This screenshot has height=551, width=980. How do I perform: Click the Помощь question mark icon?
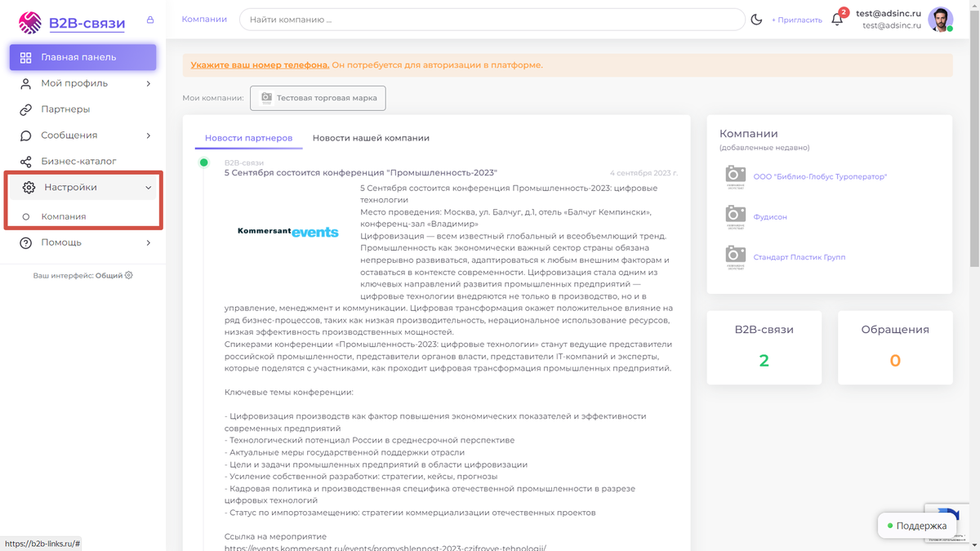(x=26, y=242)
